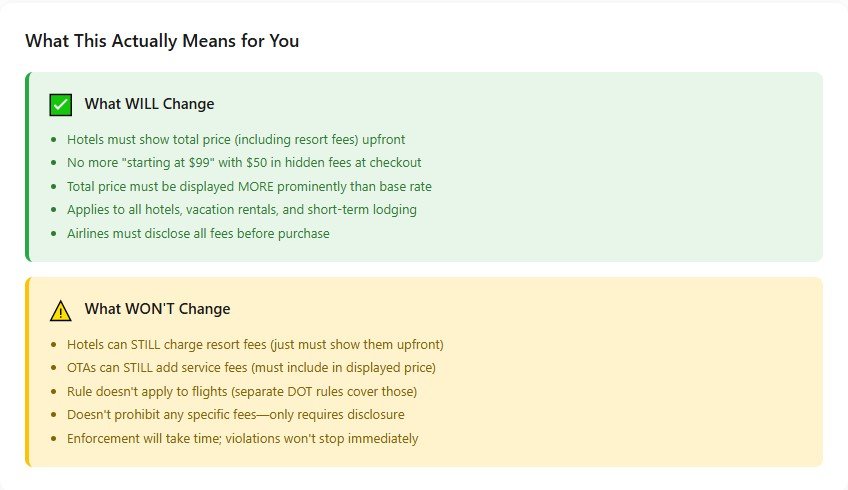Viewport: 848px width, 490px height.
Task: Click bullet dot beside "Enforcement will take time"
Action: [53, 439]
